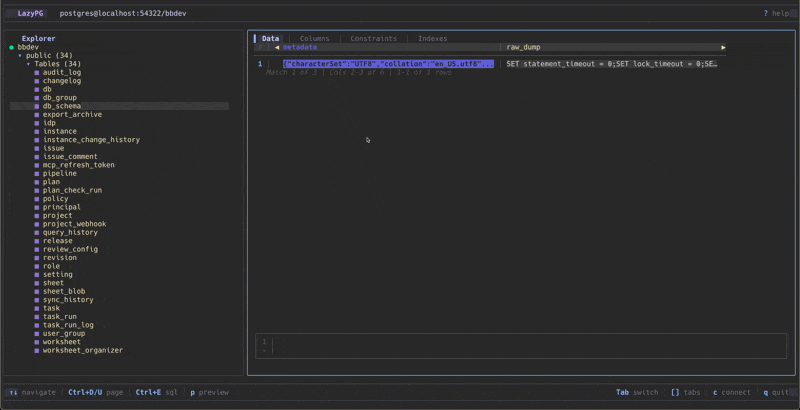The height and width of the screenshot is (410, 800).
Task: Click the left scroll arrow before metadata column
Action: coord(276,47)
